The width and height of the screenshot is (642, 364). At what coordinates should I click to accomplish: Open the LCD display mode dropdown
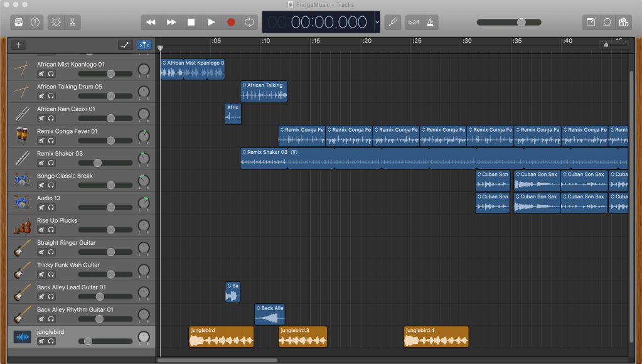(377, 22)
